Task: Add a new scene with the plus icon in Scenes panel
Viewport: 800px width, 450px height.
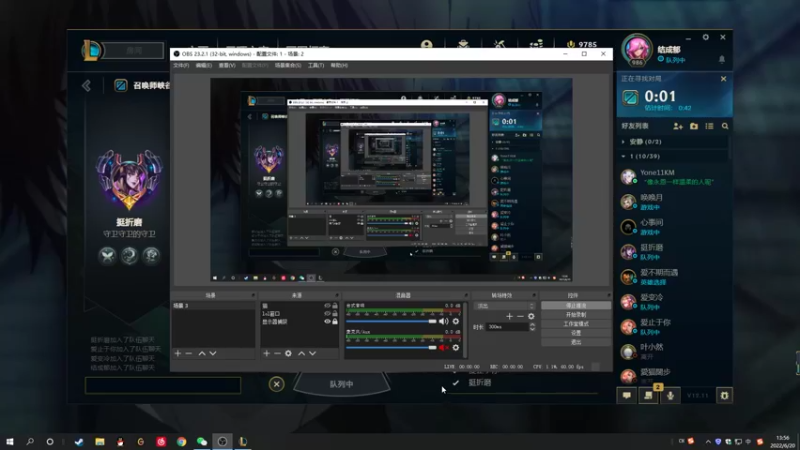Action: tap(178, 353)
